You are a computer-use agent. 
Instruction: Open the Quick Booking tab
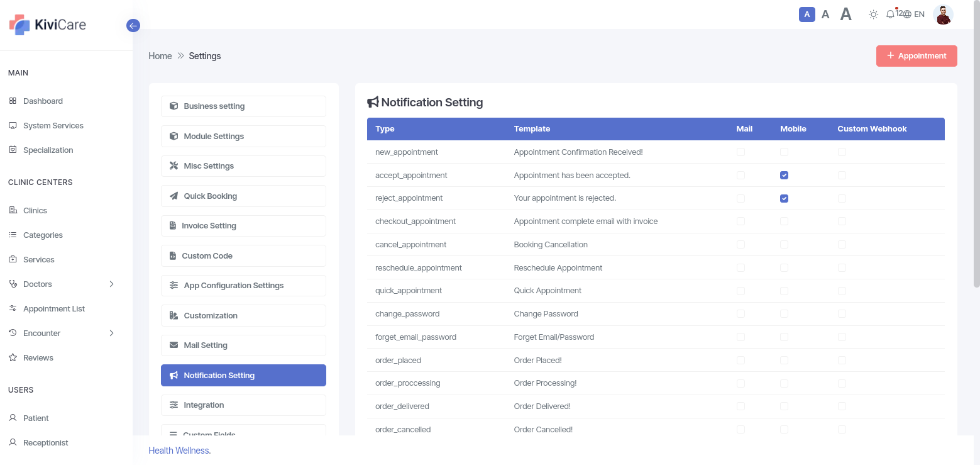point(243,196)
